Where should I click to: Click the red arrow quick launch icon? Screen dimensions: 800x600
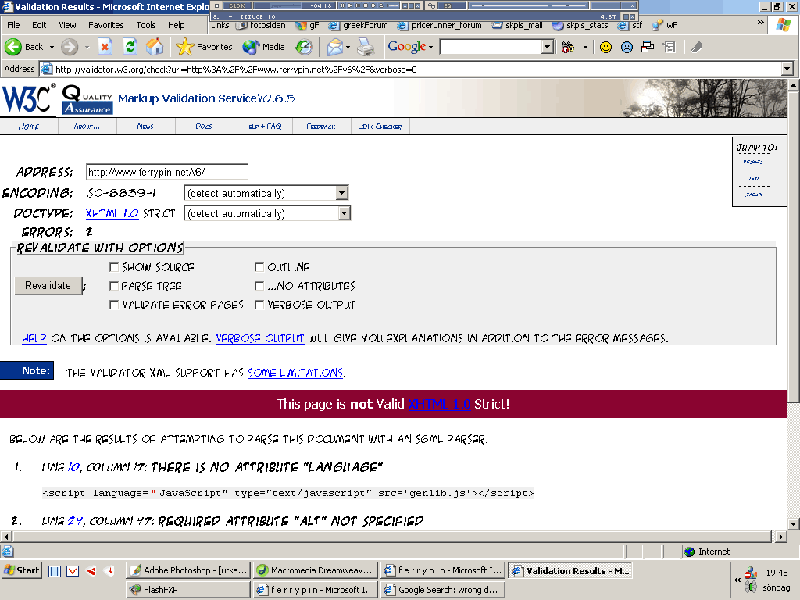pos(91,571)
